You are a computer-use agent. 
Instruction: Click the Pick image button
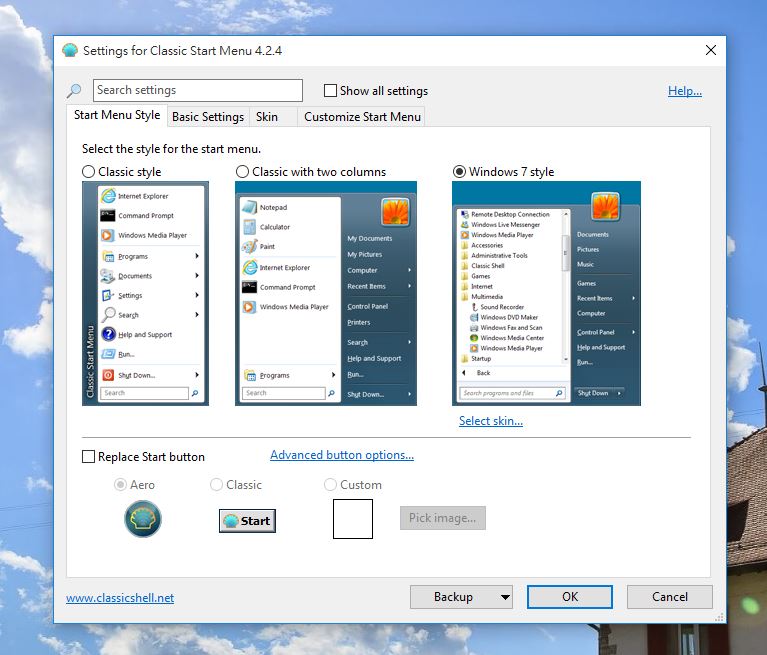(443, 518)
